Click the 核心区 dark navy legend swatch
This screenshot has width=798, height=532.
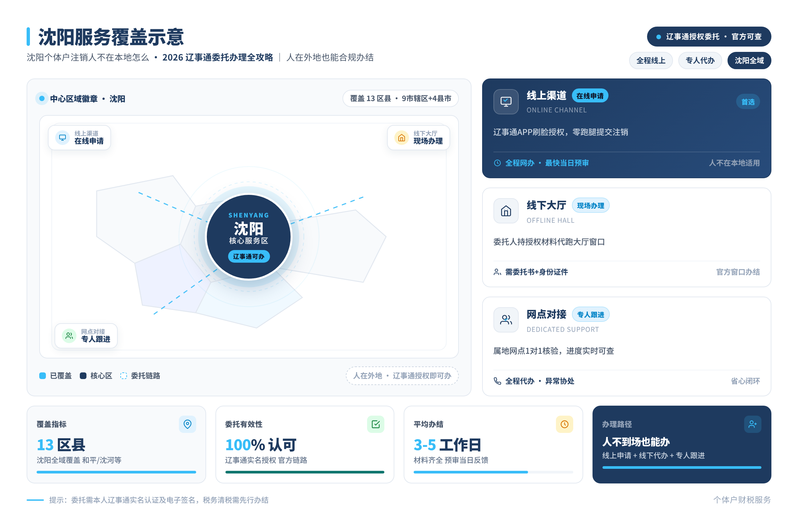pos(83,376)
